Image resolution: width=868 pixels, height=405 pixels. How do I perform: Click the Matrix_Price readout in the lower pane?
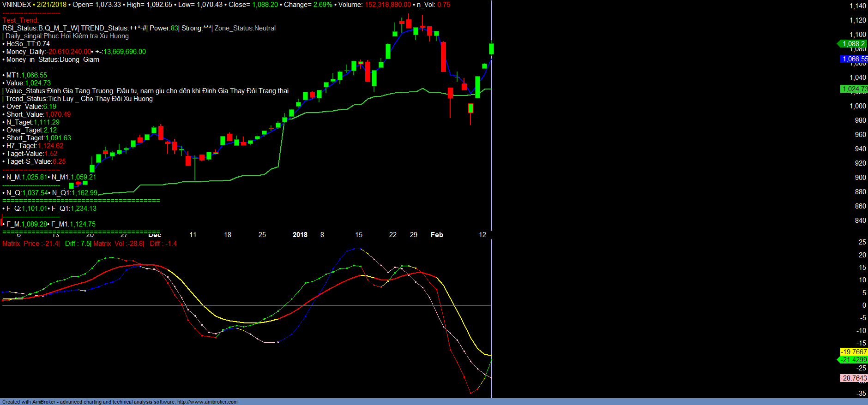(30, 244)
